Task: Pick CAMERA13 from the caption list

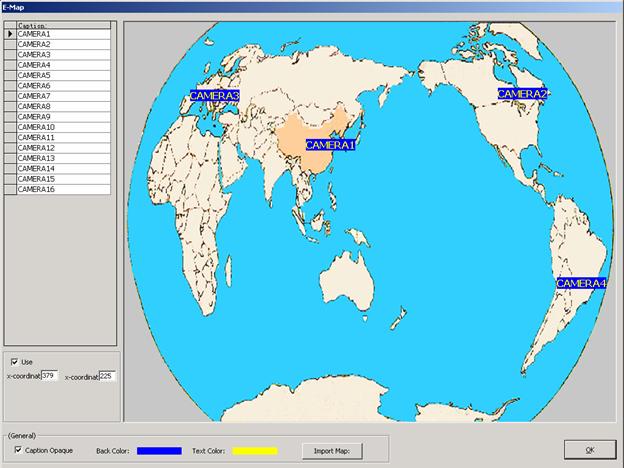Action: click(x=63, y=158)
